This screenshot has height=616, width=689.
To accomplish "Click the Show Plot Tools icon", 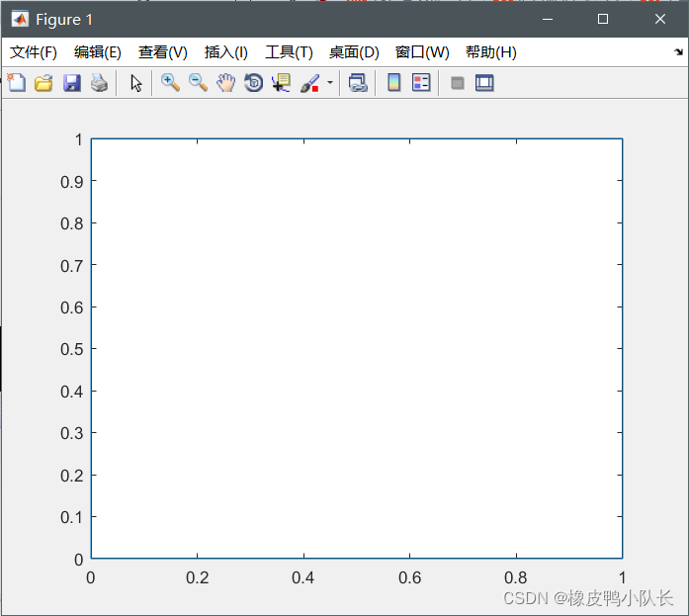I will click(484, 83).
